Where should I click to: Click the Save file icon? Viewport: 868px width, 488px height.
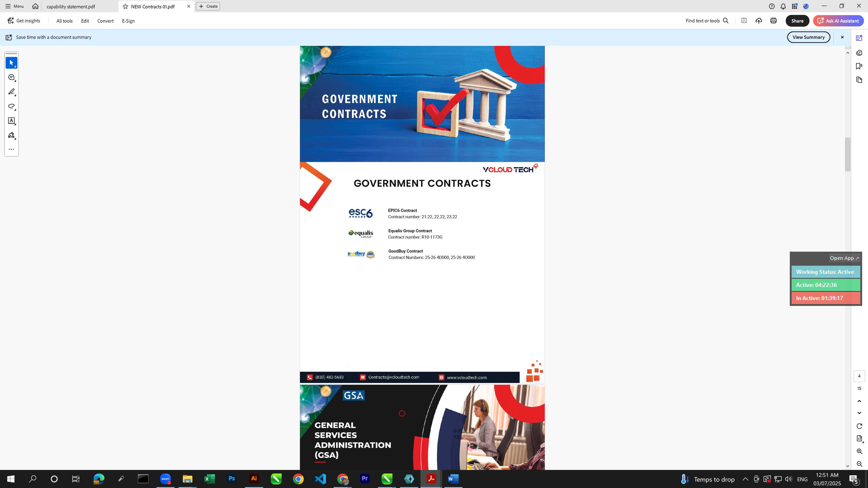(744, 21)
